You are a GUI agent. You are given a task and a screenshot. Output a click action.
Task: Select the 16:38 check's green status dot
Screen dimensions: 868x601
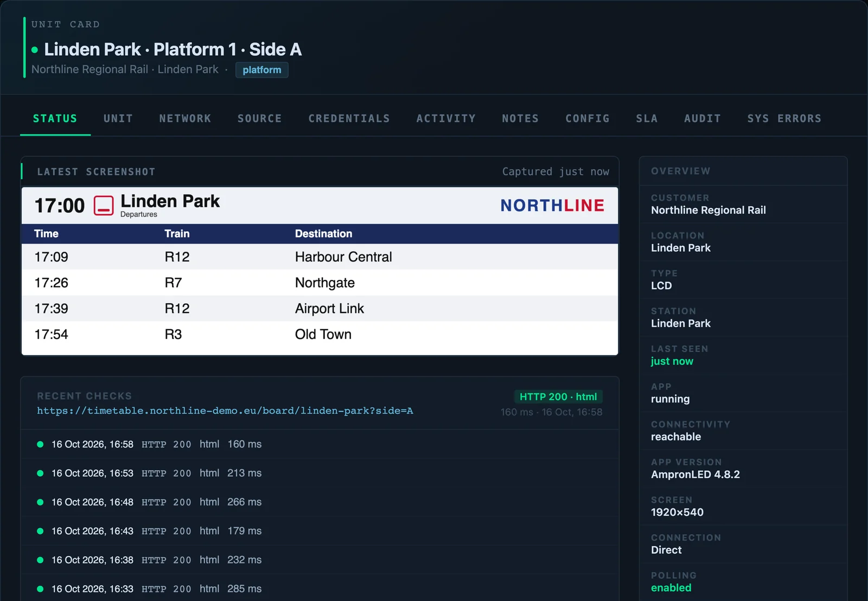tap(40, 560)
